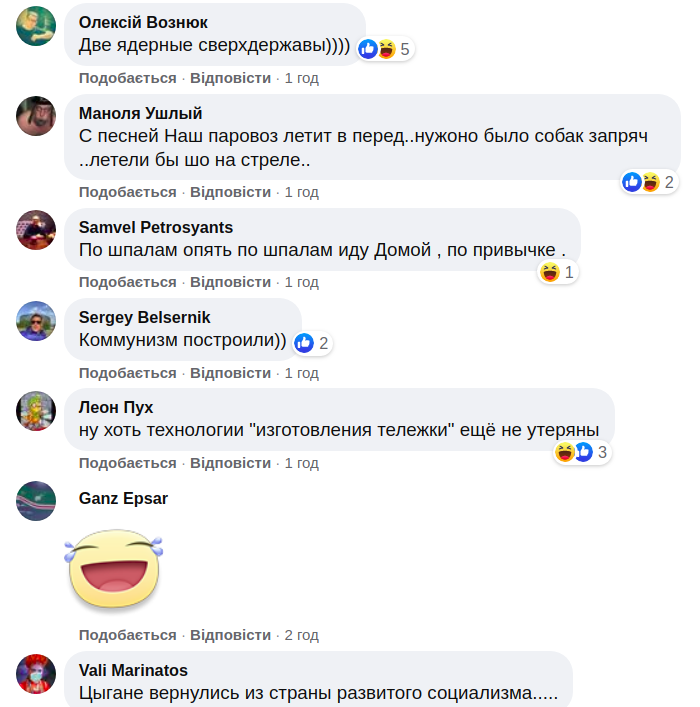700x707 pixels.
Task: Reply to Леон Пух's comment via Відповісти
Action: point(230,463)
